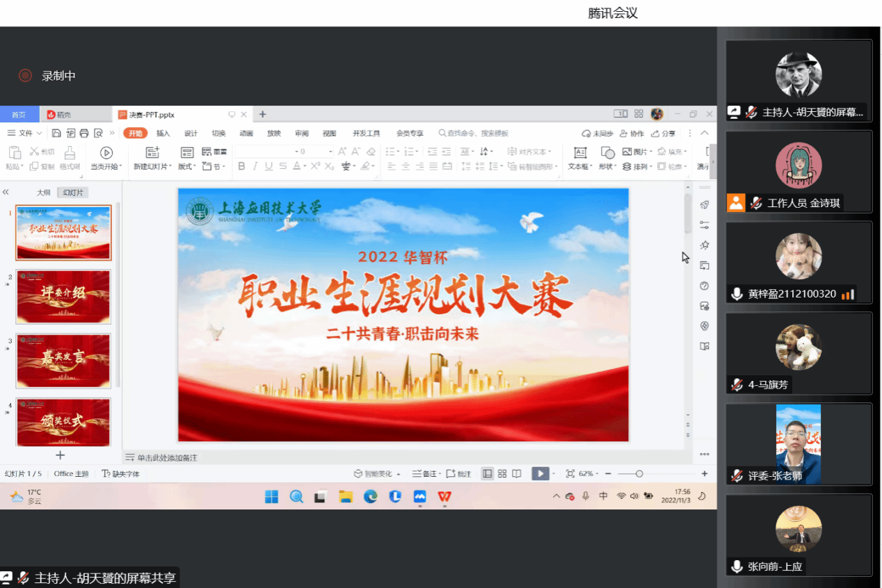Click the zoom slider handle in status bar
Screen dimensions: 882x588
click(639, 473)
